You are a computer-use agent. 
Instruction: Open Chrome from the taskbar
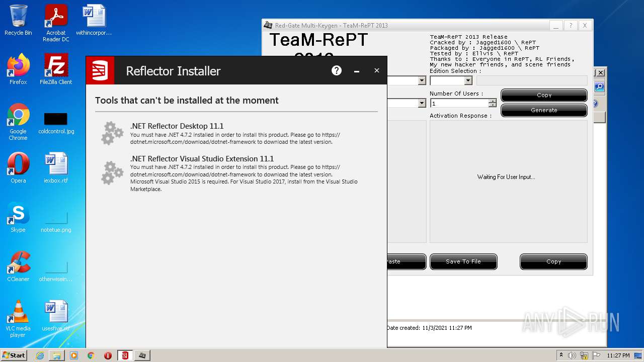click(x=91, y=355)
